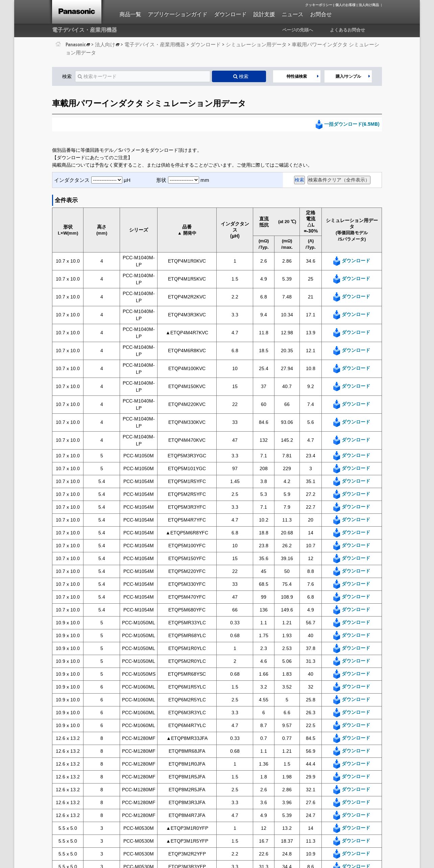434x868 pixels.
Task: Open ダウンロード in top navigation
Action: click(x=230, y=15)
